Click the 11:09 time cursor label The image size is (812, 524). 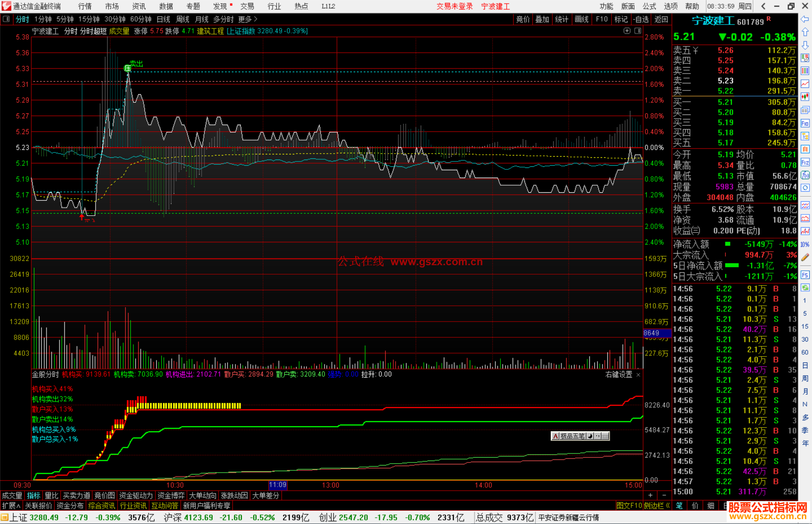coord(278,485)
